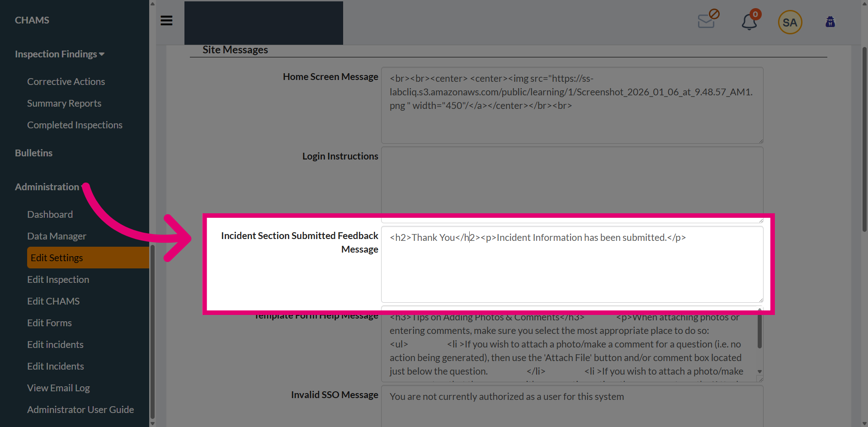This screenshot has height=427, width=868.
Task: Open capitalized Edit Incidents link
Action: point(56,366)
